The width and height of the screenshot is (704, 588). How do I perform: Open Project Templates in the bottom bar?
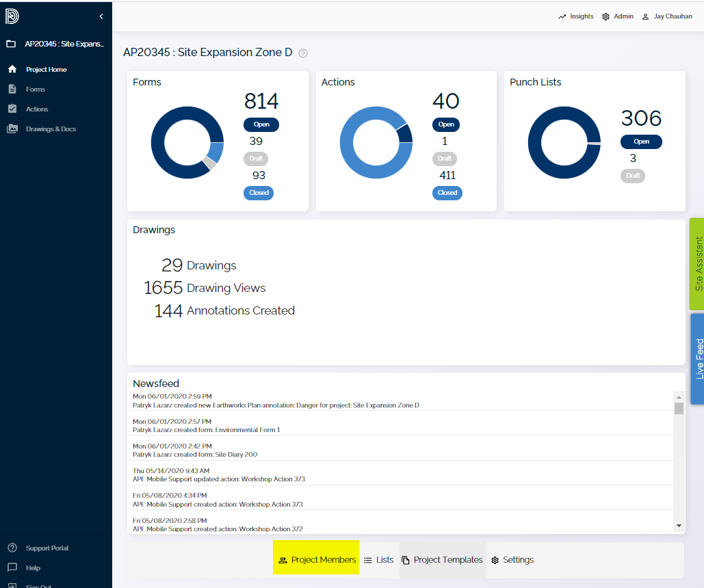tap(442, 560)
